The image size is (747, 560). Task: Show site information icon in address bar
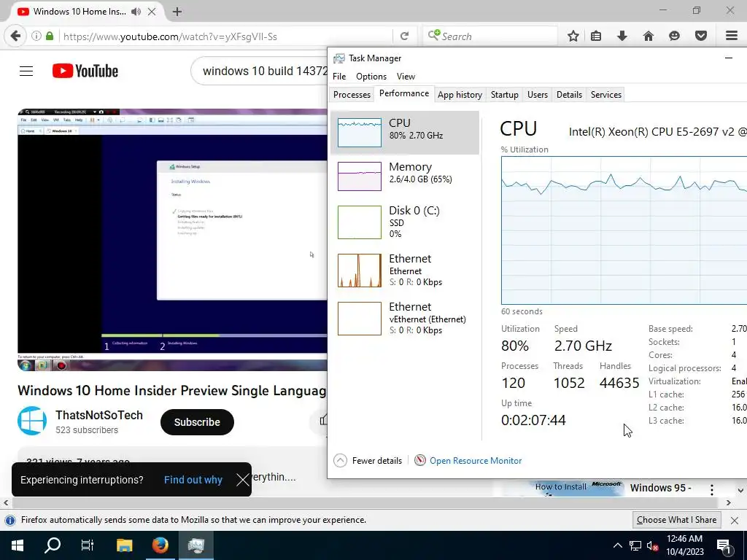click(x=36, y=36)
